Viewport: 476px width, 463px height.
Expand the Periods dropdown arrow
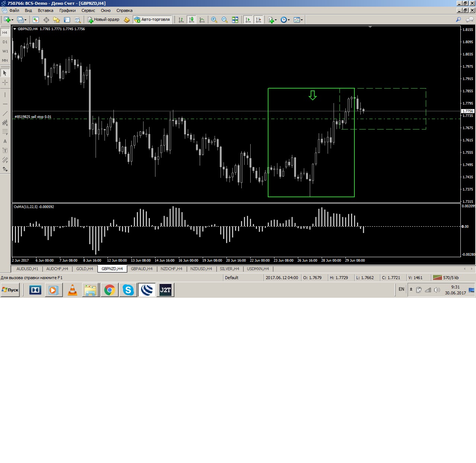coord(289,20)
